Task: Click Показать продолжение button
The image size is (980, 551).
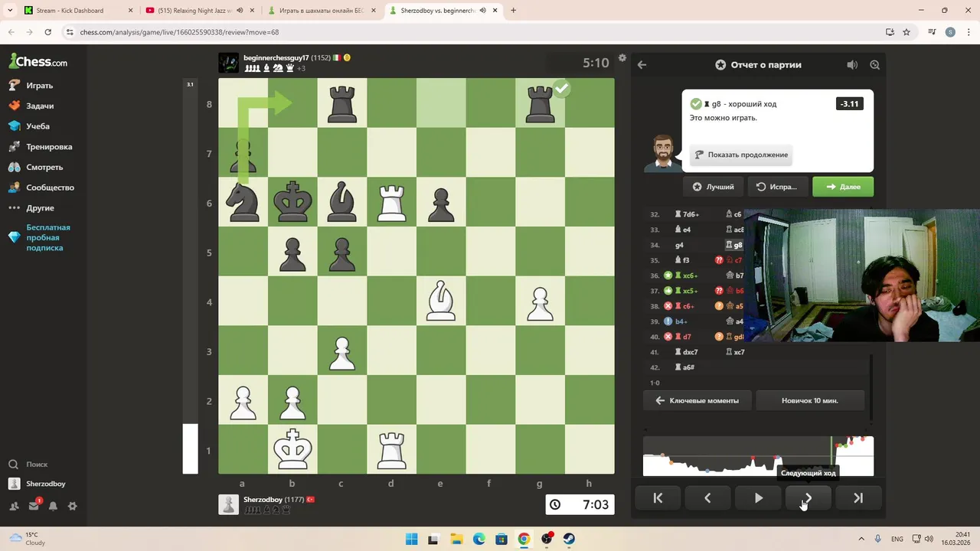Action: point(741,155)
